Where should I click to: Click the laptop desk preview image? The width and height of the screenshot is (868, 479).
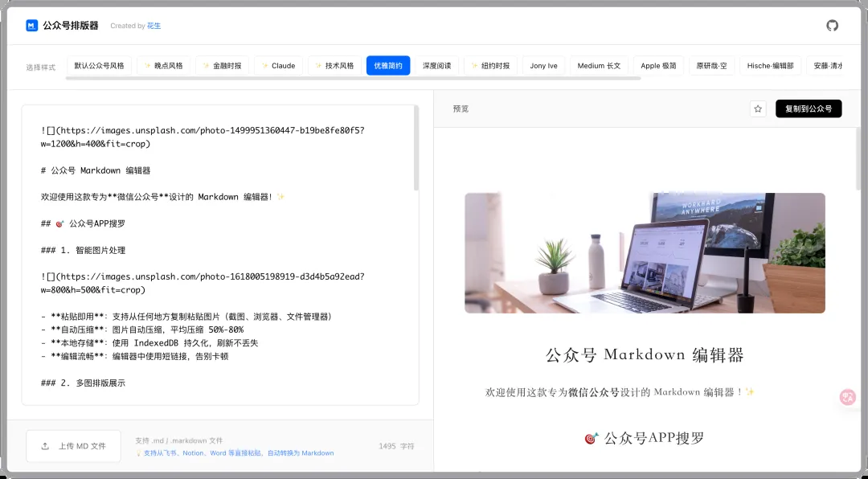pos(645,253)
